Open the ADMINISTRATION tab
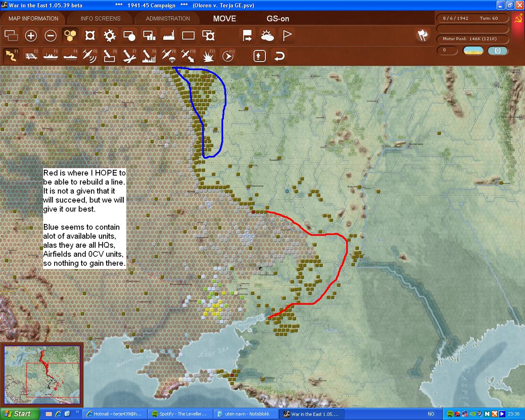 click(168, 18)
